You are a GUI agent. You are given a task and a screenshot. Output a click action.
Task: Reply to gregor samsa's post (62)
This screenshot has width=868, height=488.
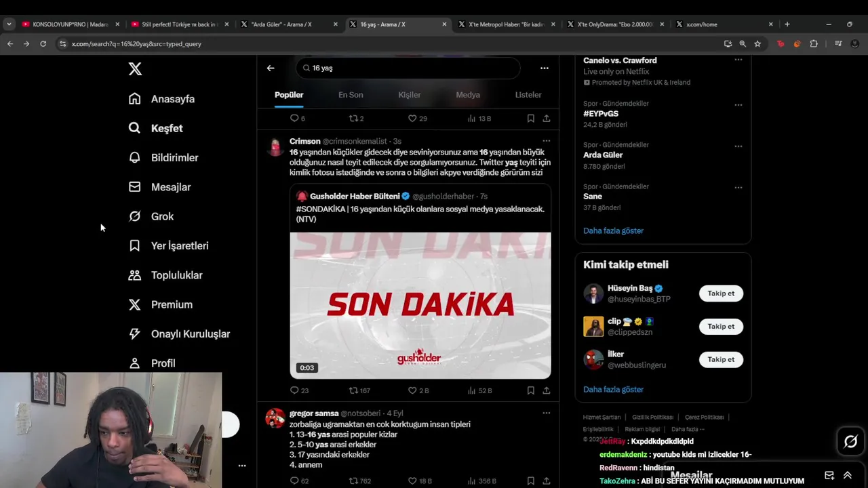[x=299, y=481]
